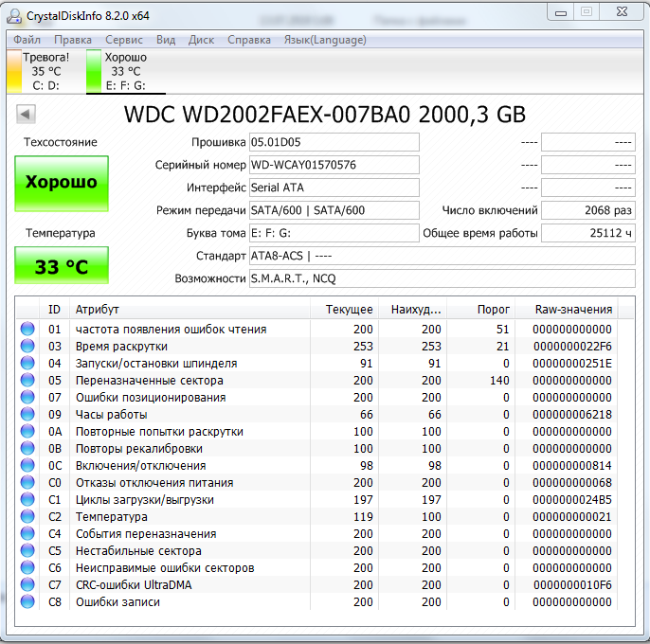This screenshot has height=644, width=650.
Task: Click threshold value 140
Action: click(x=499, y=380)
